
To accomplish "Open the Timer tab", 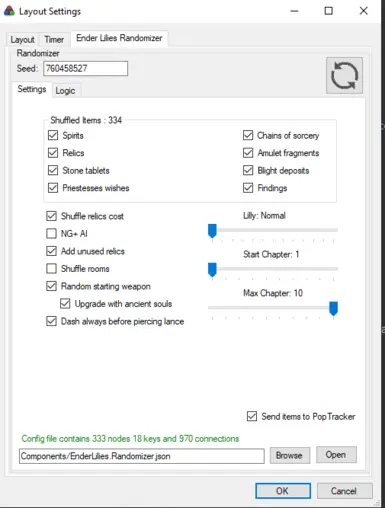I will (x=54, y=40).
